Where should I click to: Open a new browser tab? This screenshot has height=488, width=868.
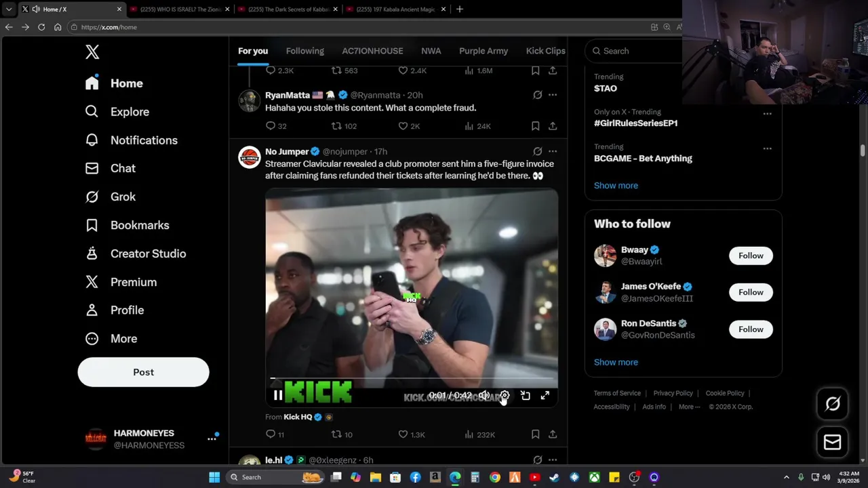coord(460,9)
